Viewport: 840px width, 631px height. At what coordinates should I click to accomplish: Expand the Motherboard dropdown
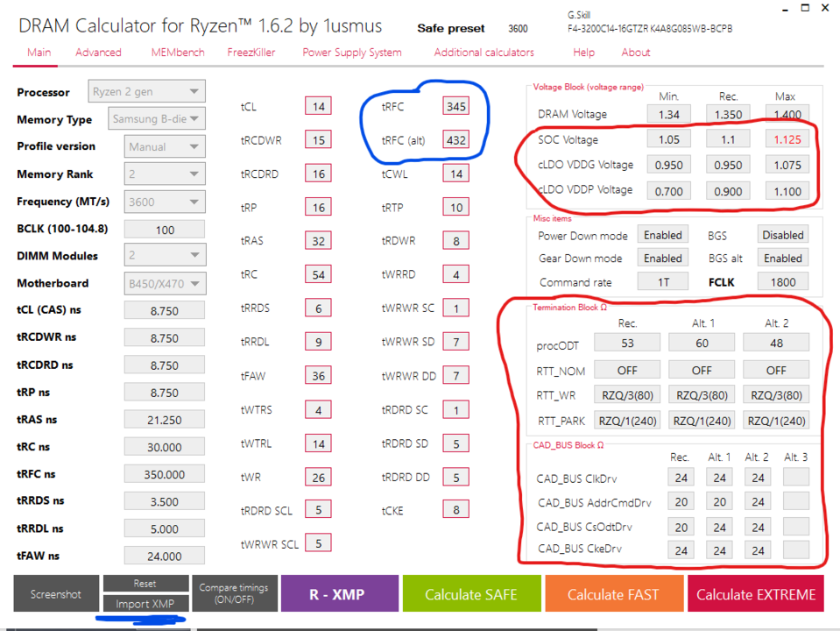pyautogui.click(x=165, y=284)
